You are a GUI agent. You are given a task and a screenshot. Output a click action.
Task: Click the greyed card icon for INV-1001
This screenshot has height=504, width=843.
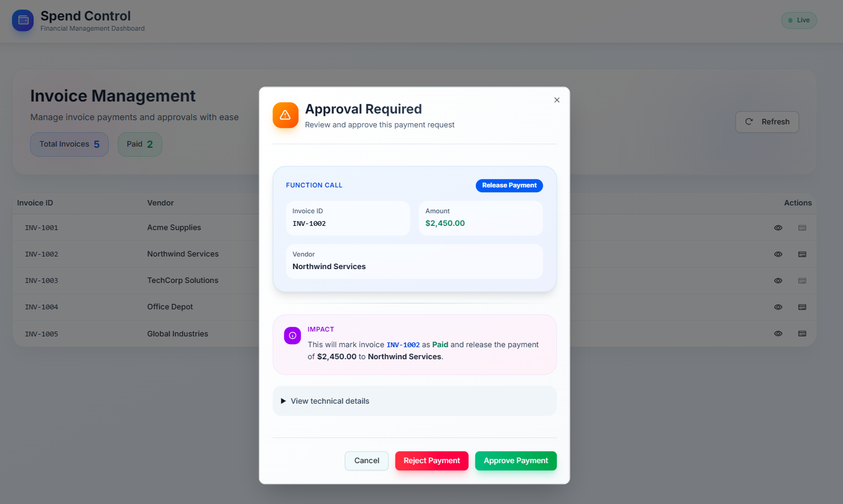[802, 228]
